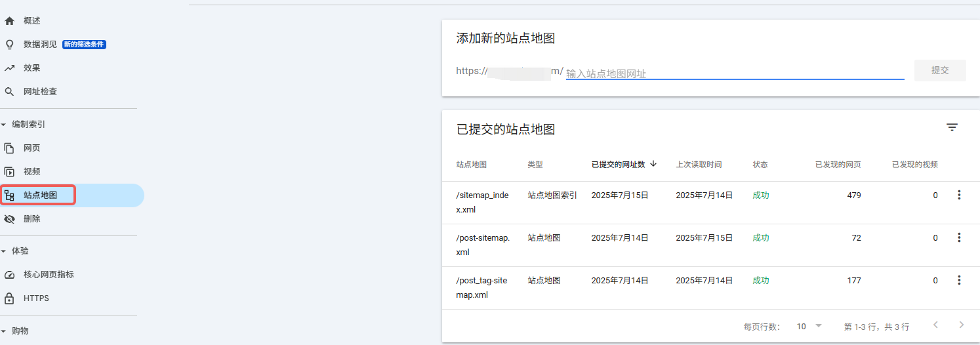Collapse the 体验 section

tap(4, 251)
